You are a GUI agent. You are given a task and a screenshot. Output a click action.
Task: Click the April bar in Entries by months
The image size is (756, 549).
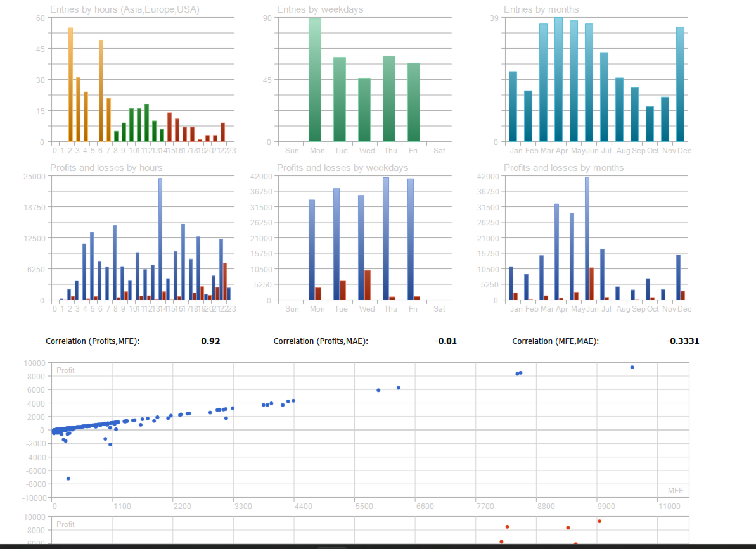point(558,79)
